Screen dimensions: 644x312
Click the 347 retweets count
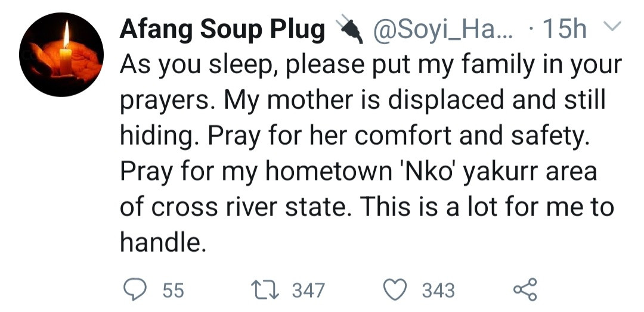[x=308, y=291]
